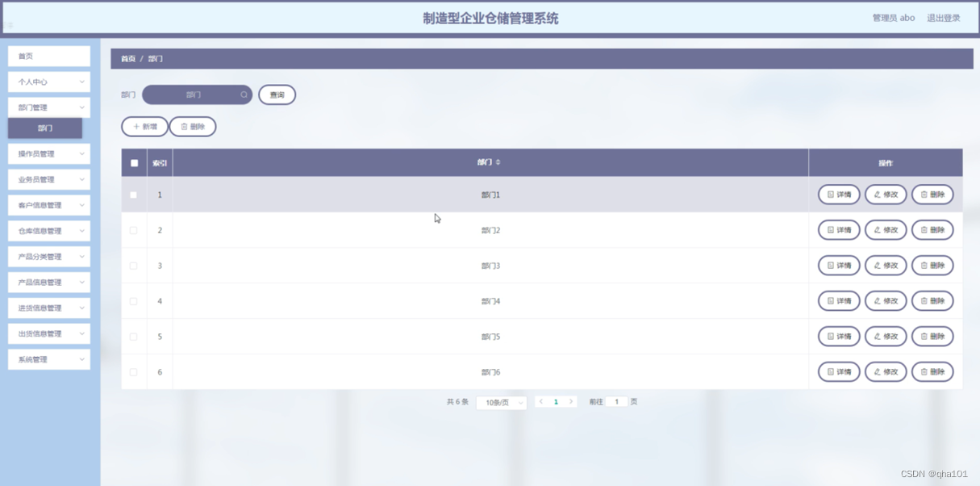This screenshot has height=486, width=980.
Task: Expand the 系统管理 sidebar section
Action: tap(48, 358)
